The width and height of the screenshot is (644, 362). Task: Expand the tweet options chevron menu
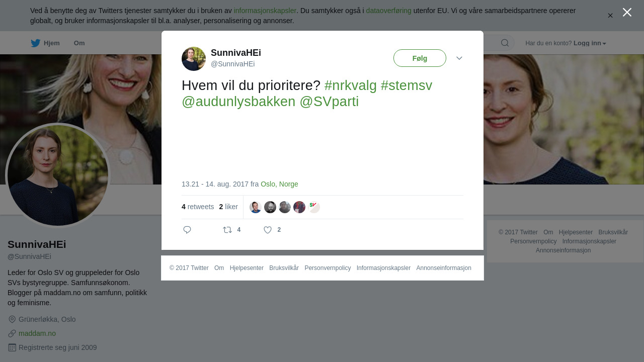pyautogui.click(x=459, y=58)
